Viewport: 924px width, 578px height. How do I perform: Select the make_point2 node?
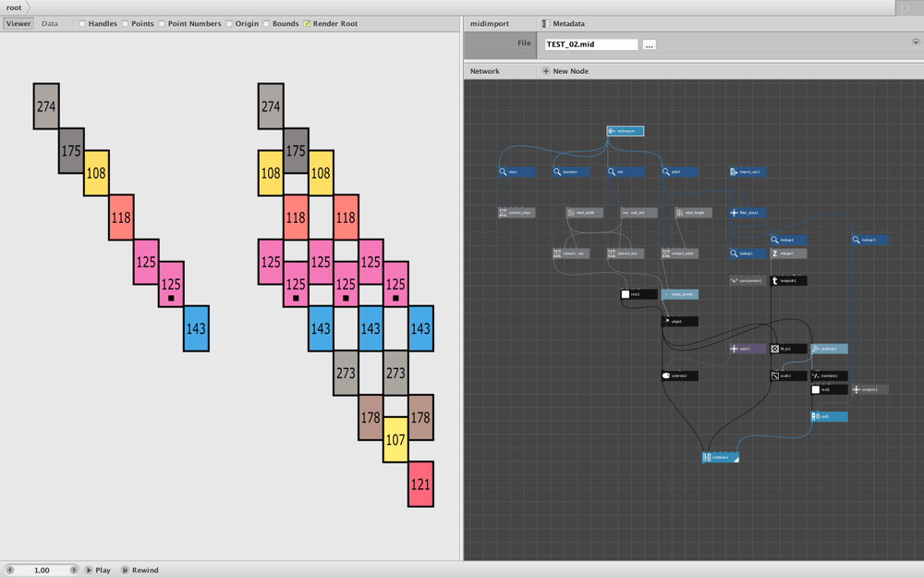coord(680,294)
